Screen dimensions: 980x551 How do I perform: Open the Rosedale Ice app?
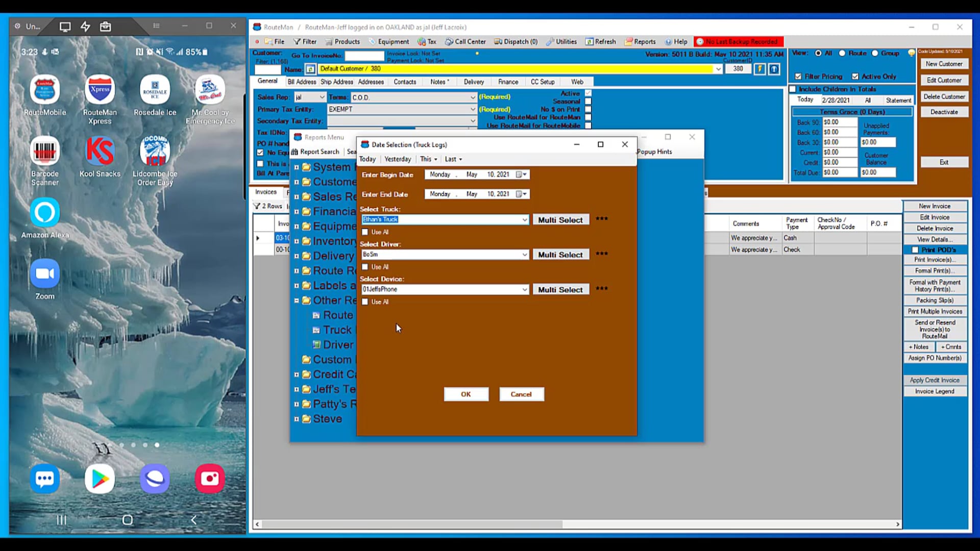[155, 90]
